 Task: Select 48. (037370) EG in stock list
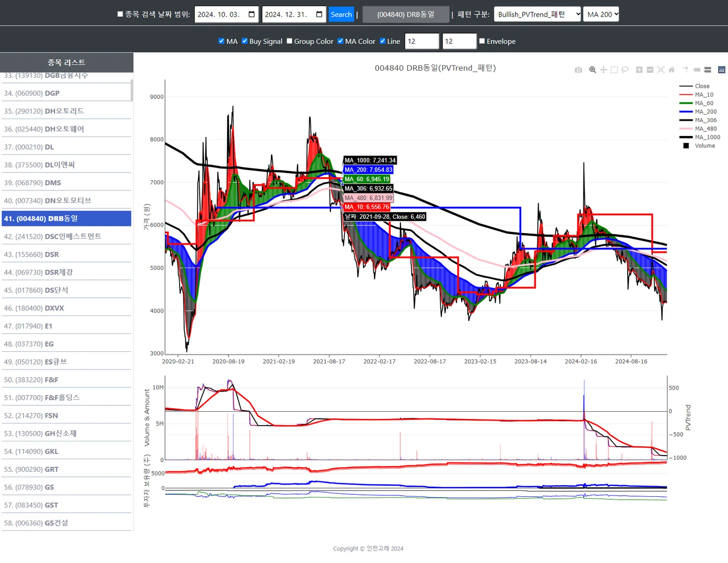point(66,344)
